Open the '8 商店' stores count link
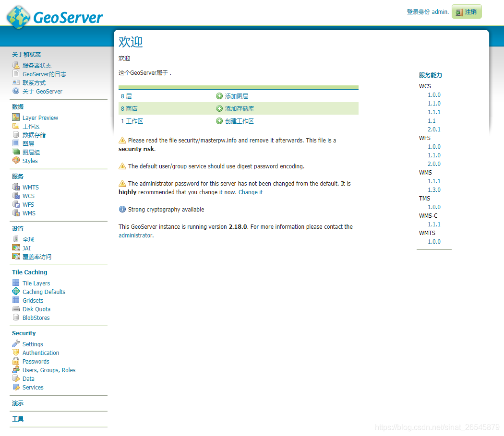 click(x=129, y=108)
